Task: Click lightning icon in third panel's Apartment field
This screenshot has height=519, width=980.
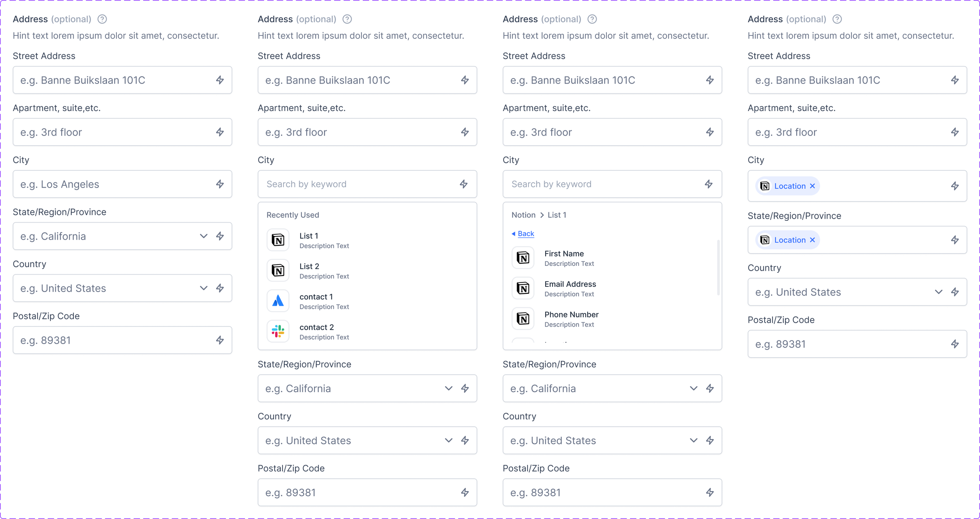Action: click(710, 132)
